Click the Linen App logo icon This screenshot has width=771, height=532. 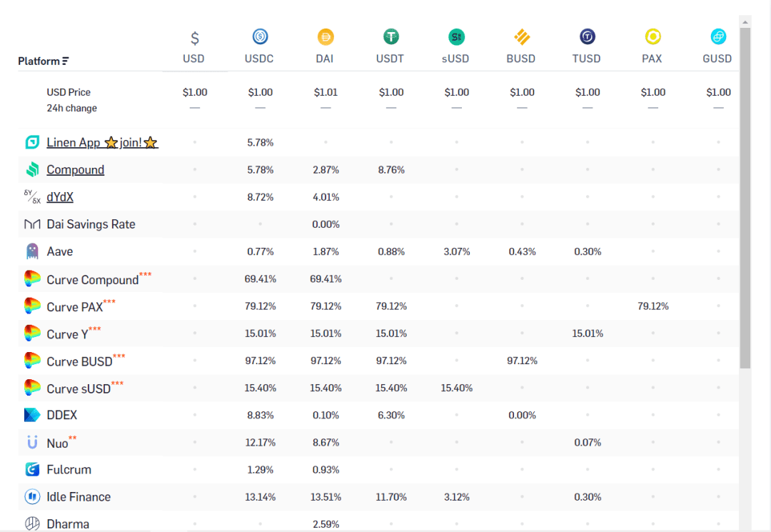point(32,142)
